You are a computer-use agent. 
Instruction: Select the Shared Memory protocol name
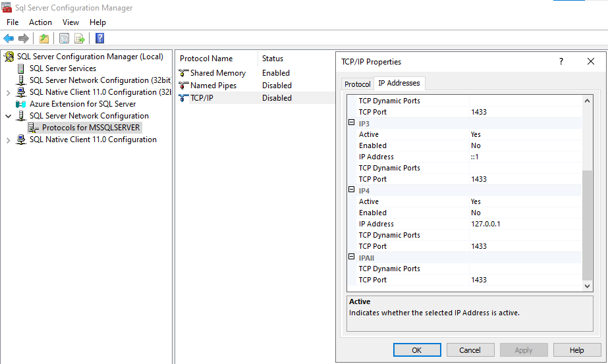(218, 73)
